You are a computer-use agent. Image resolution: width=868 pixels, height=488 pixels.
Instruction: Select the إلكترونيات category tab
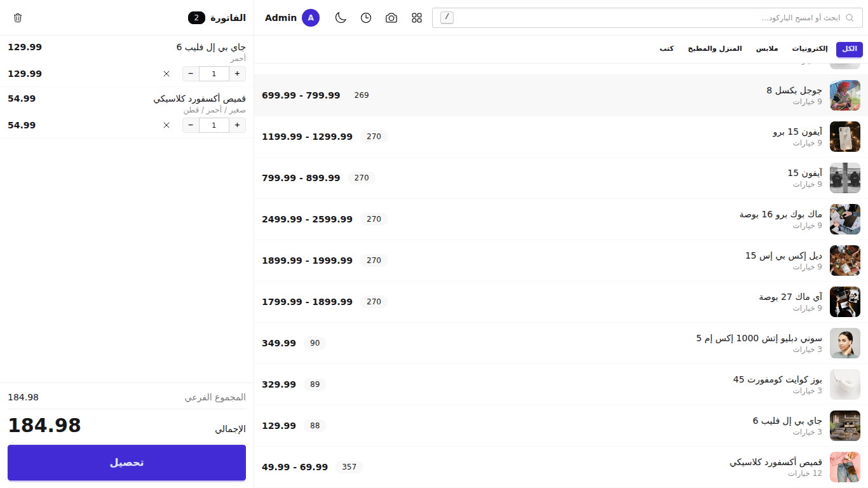(810, 49)
